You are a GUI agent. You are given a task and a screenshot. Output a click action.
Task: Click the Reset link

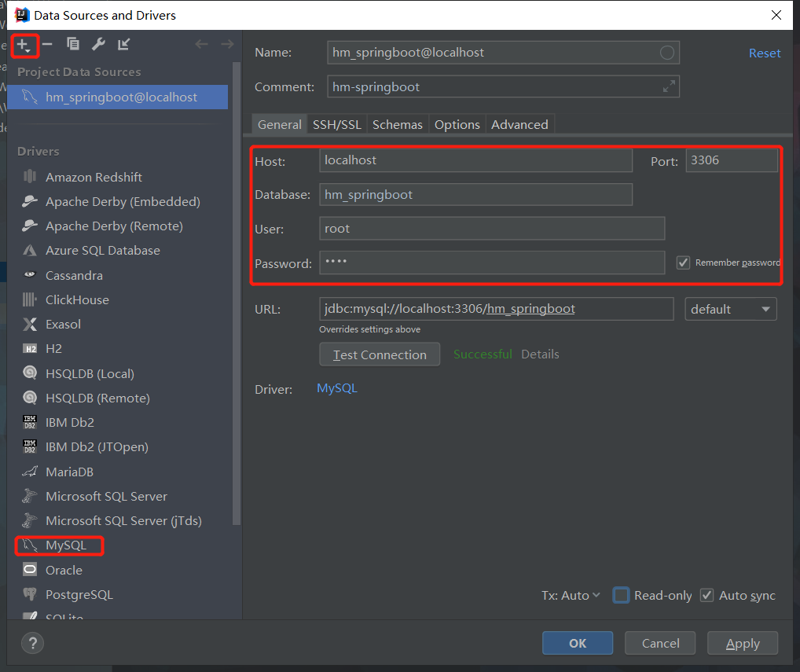[765, 53]
